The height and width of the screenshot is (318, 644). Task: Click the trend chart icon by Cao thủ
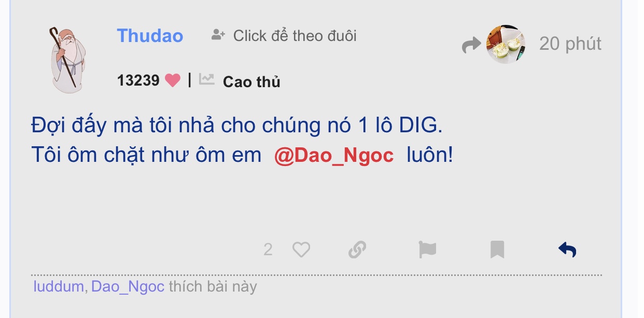point(207,79)
